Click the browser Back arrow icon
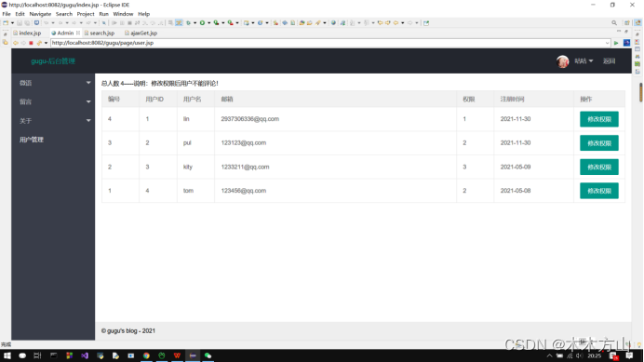 pyautogui.click(x=16, y=43)
